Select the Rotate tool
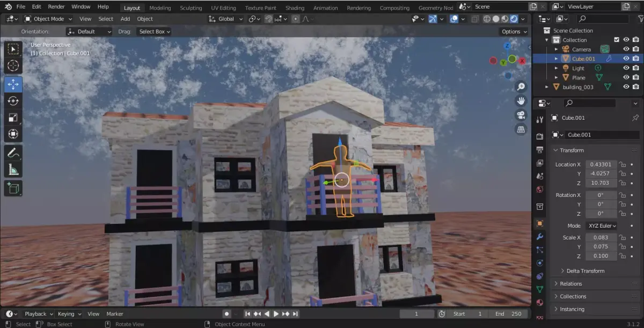 coord(13,101)
